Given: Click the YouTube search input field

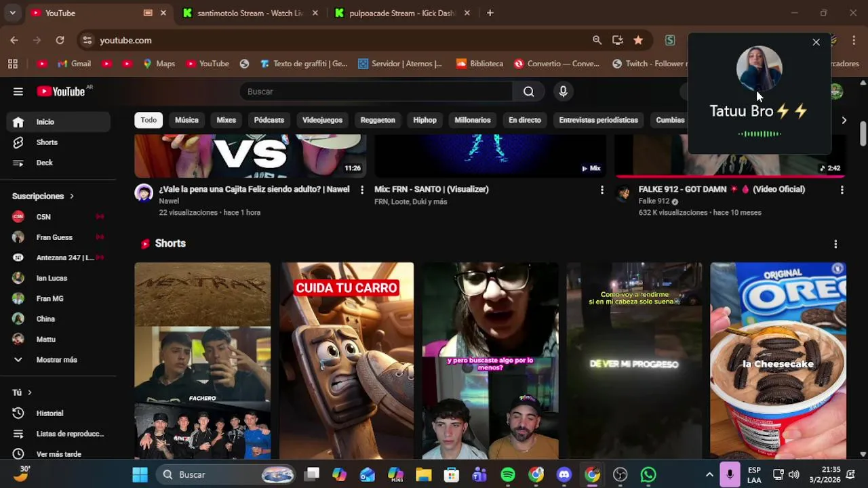Looking at the screenshot, I should (376, 91).
